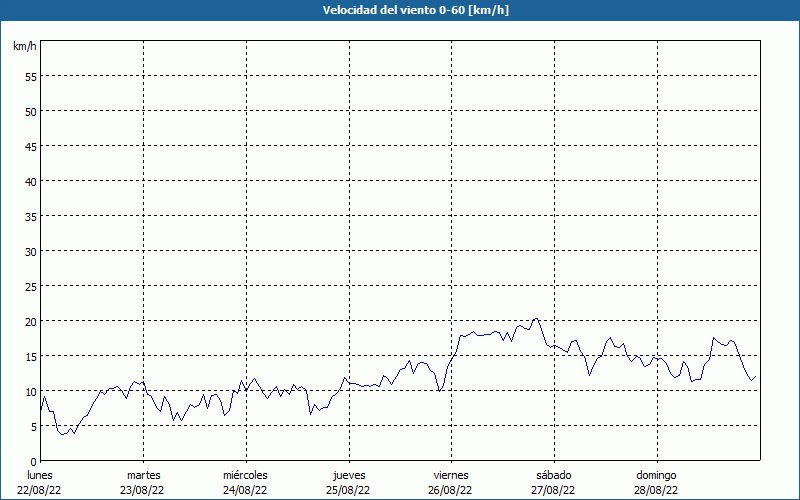Click the 'domingo' day label

[x=656, y=476]
